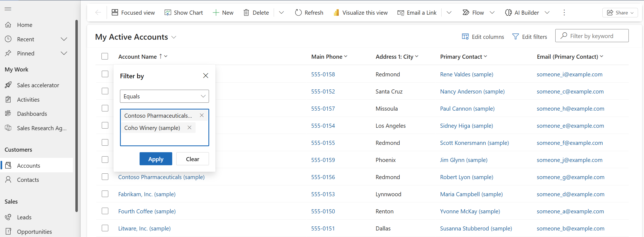Click the New plus icon
644x237 pixels.
(216, 13)
